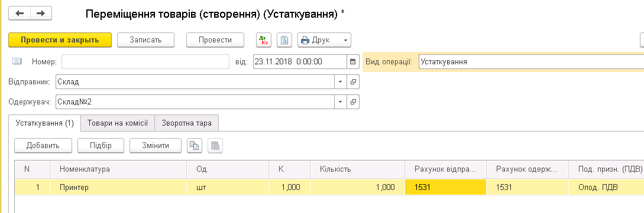Open the Одержувач Склад№2 record in a form

(x=353, y=101)
